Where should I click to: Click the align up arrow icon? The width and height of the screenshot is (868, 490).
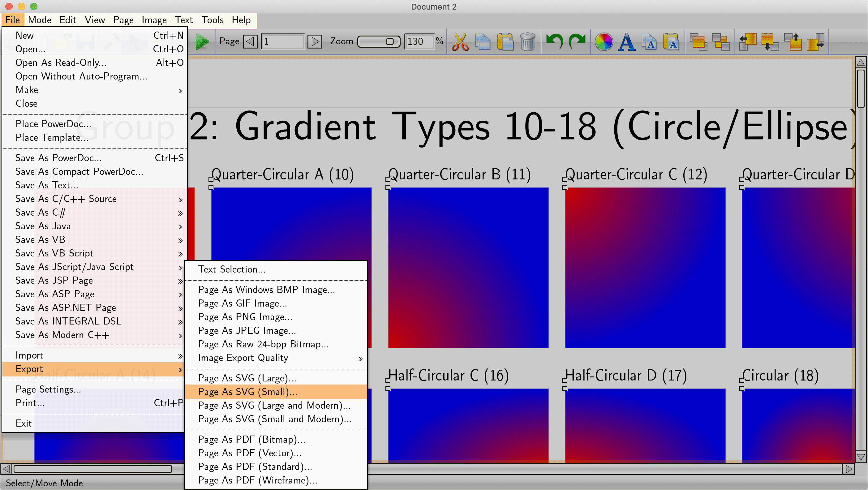point(793,42)
